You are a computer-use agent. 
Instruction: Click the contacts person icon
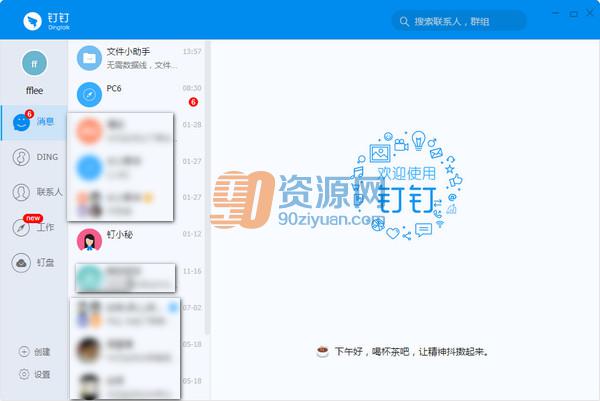[x=21, y=192]
